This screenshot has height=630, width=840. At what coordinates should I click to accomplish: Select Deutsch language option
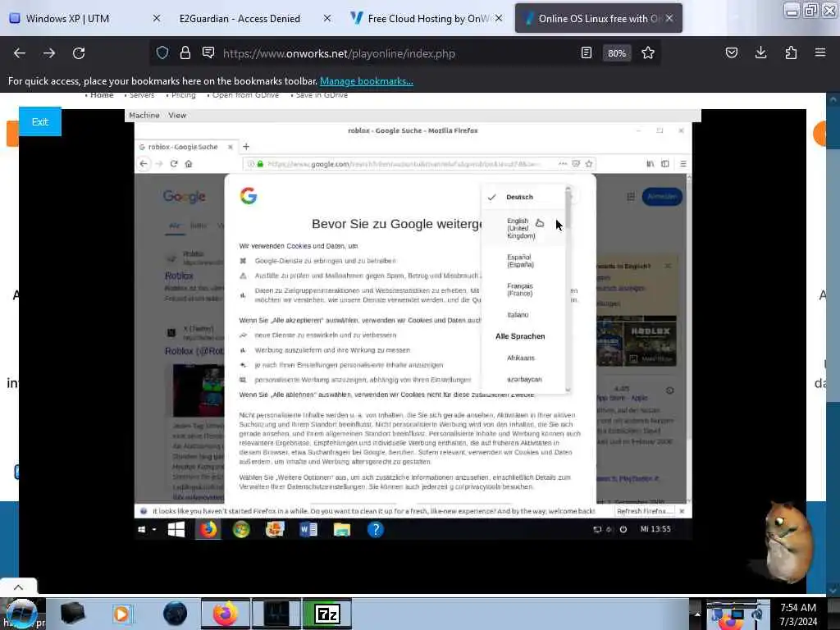523,197
